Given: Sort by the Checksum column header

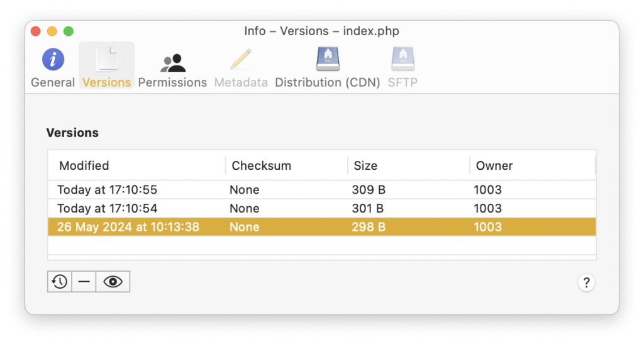Looking at the screenshot, I should point(286,165).
